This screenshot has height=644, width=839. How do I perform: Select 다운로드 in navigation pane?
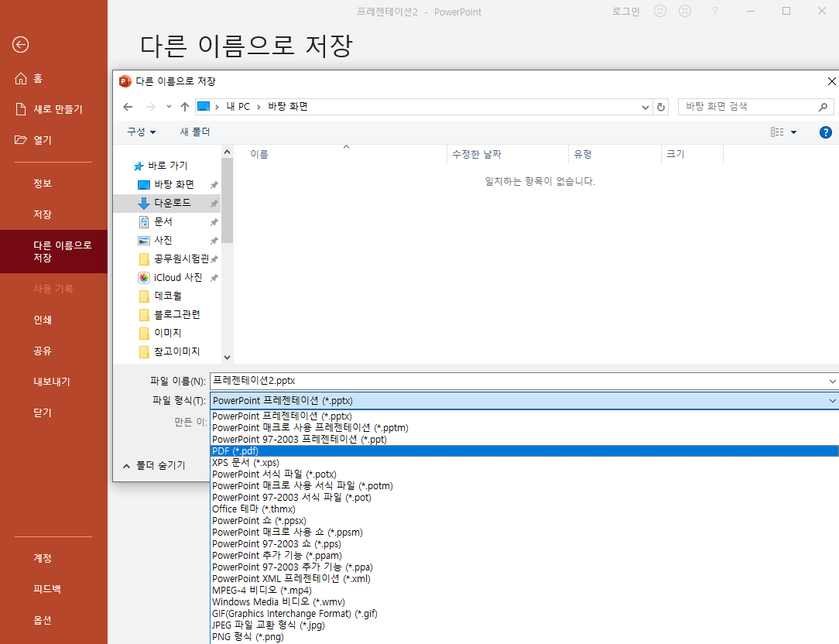coord(167,203)
